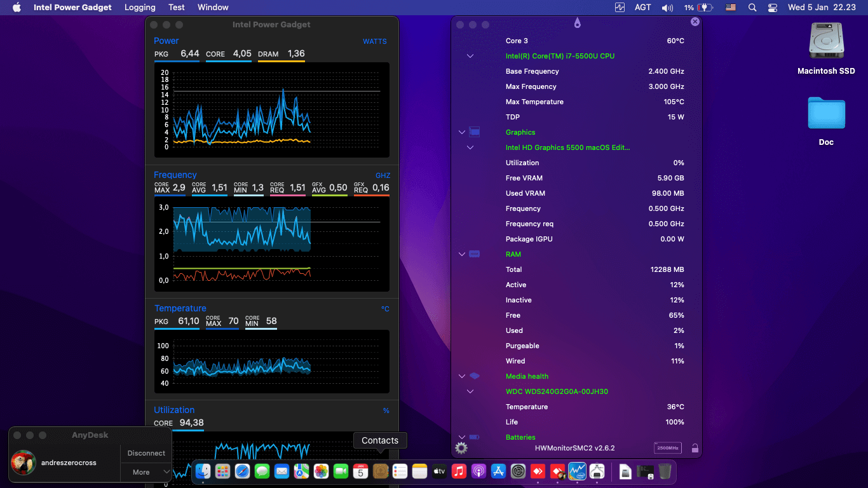Open the Window menu

213,7
